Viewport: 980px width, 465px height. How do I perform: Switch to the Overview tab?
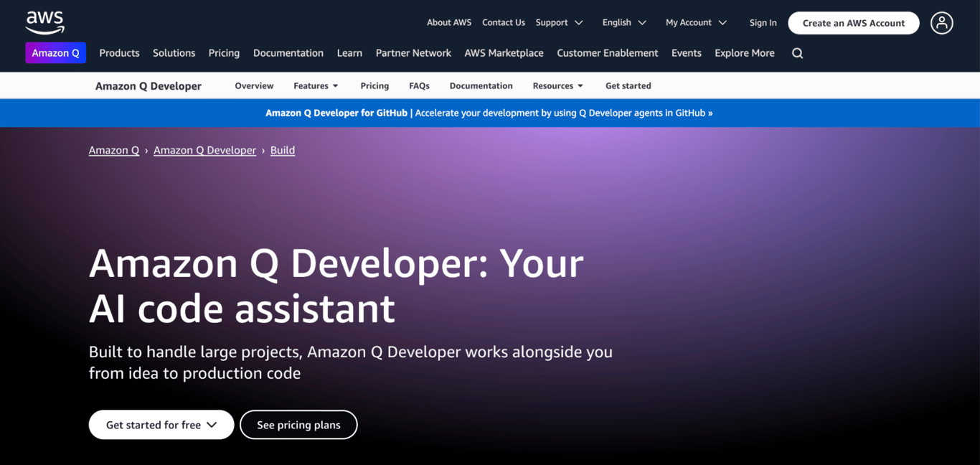pos(254,85)
